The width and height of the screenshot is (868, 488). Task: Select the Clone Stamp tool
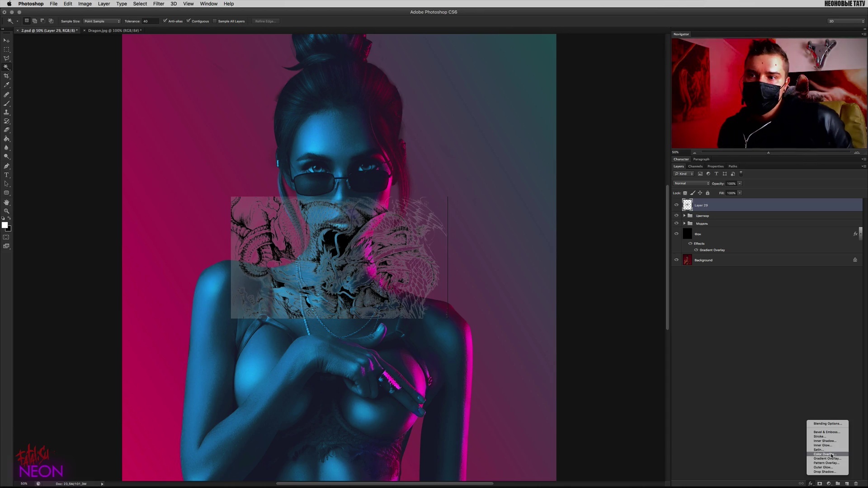[6, 112]
